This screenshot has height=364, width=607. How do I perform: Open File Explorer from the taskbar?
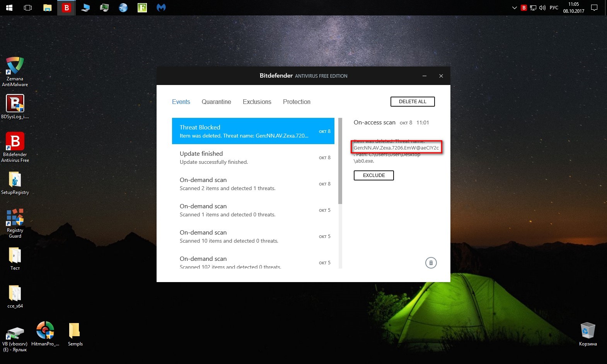point(48,8)
